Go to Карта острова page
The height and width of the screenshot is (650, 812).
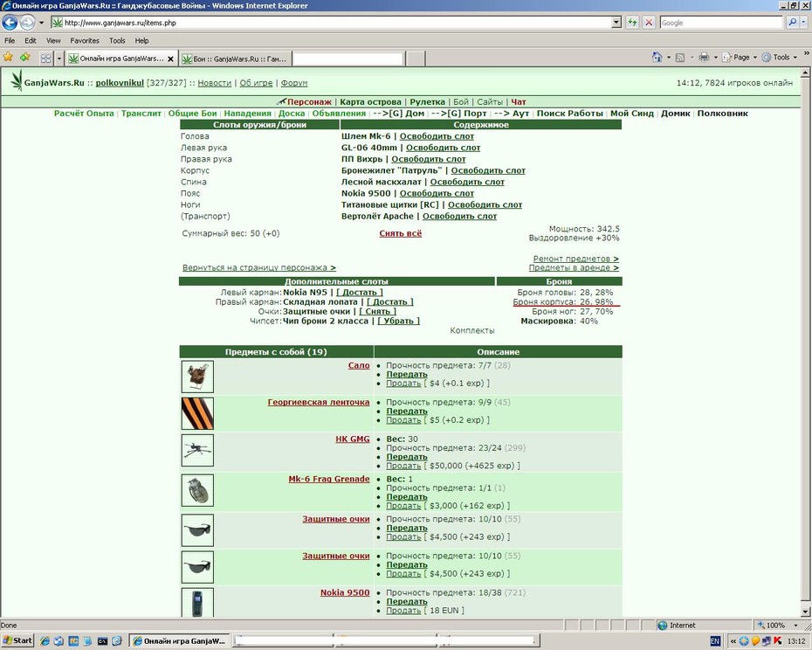[x=370, y=102]
